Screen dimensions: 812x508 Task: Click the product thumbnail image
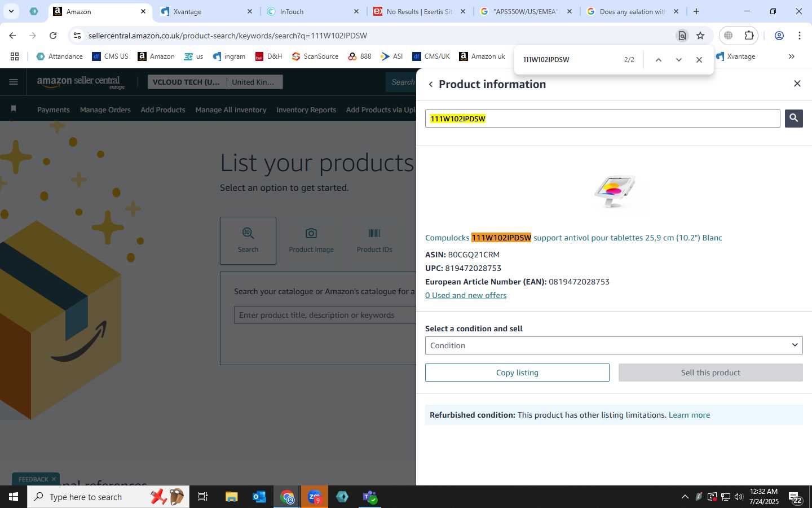614,191
